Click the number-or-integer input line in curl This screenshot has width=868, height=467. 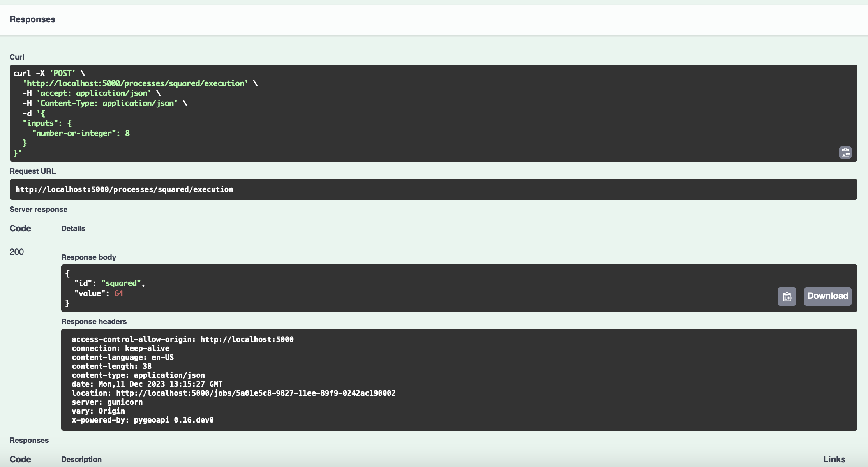[x=81, y=133]
